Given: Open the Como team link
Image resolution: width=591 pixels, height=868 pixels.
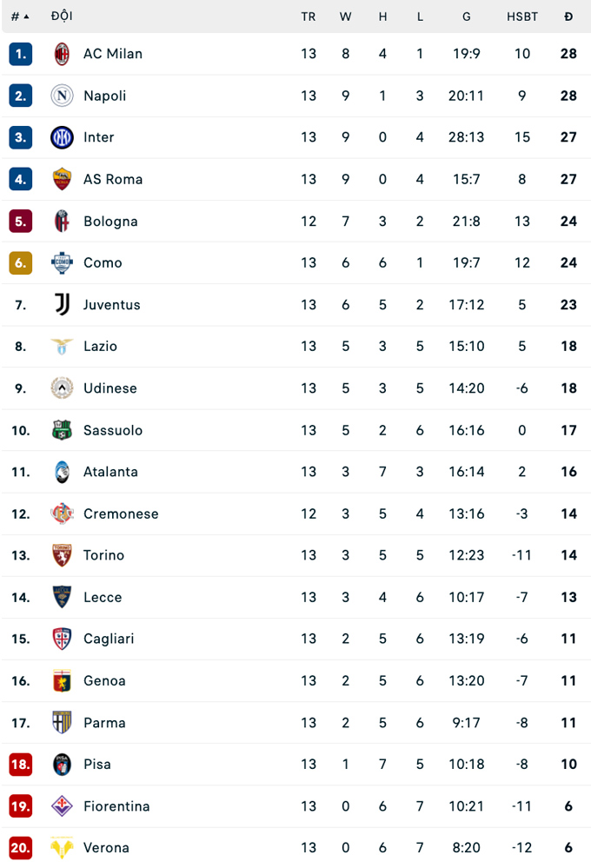Looking at the screenshot, I should pos(103,263).
